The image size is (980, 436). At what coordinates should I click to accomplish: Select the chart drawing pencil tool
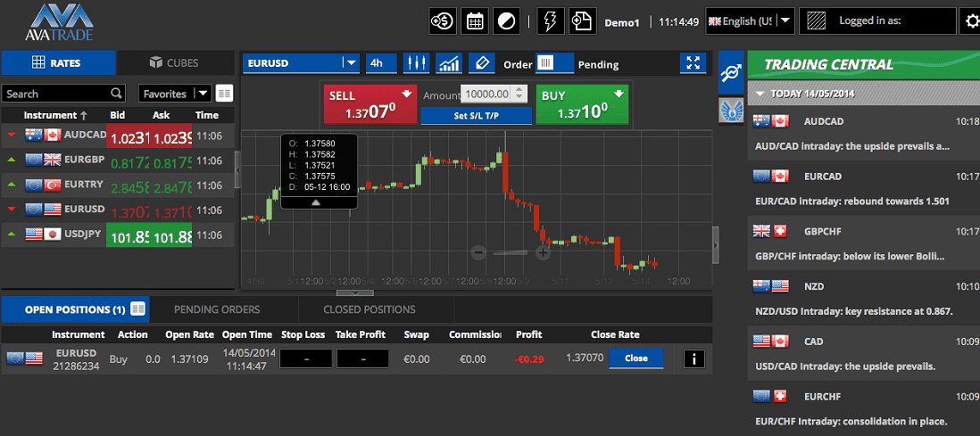coord(480,63)
